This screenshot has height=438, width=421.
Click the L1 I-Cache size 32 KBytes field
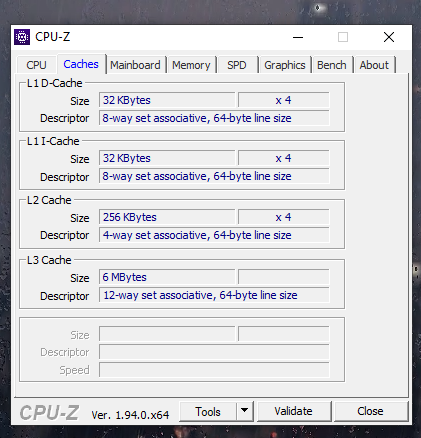pos(167,158)
